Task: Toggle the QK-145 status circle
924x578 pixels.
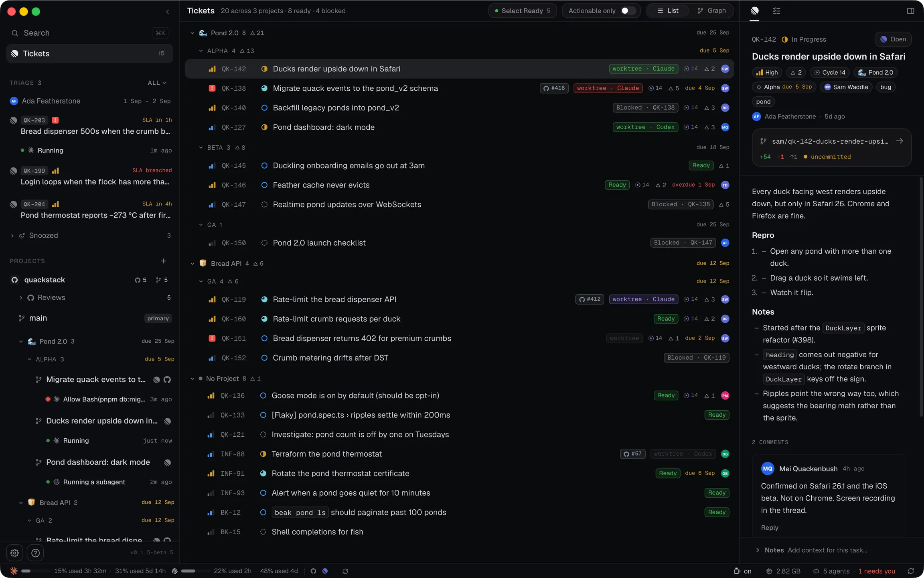Action: tap(264, 165)
